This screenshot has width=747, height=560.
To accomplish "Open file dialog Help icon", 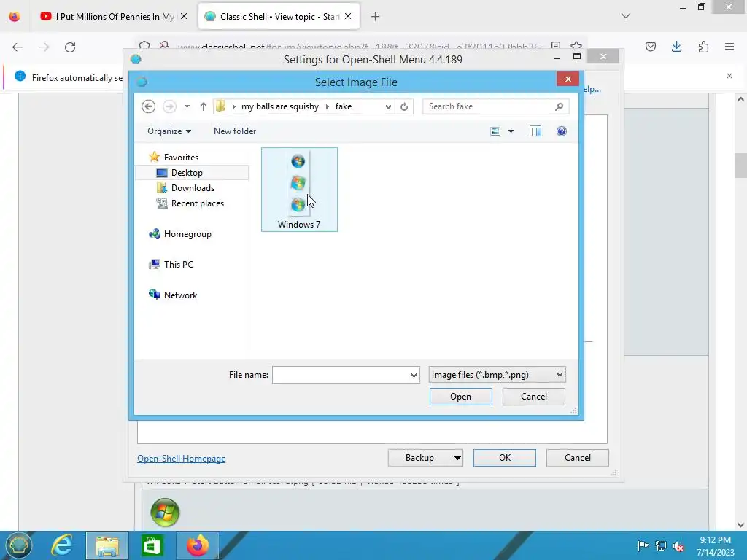I will tap(562, 131).
